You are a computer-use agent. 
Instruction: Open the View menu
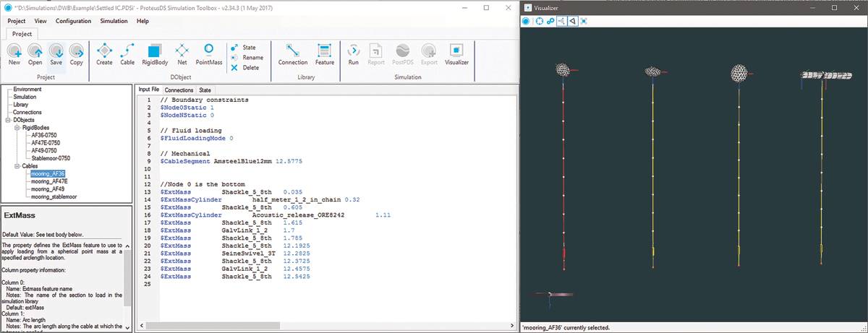[x=41, y=21]
